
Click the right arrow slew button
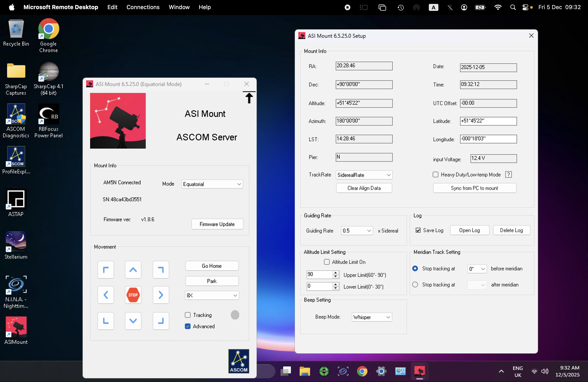(160, 295)
